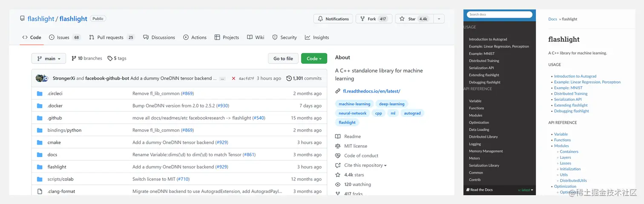
Task: Click the StrongerXi avatar thumbnail
Action: coord(39,78)
